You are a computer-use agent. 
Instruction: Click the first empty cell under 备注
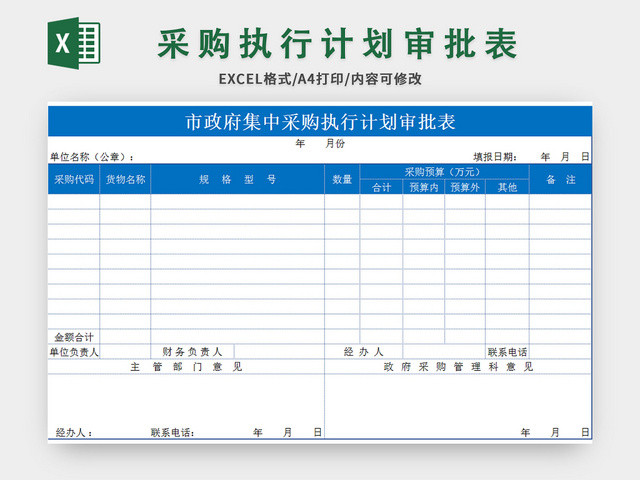(560, 202)
